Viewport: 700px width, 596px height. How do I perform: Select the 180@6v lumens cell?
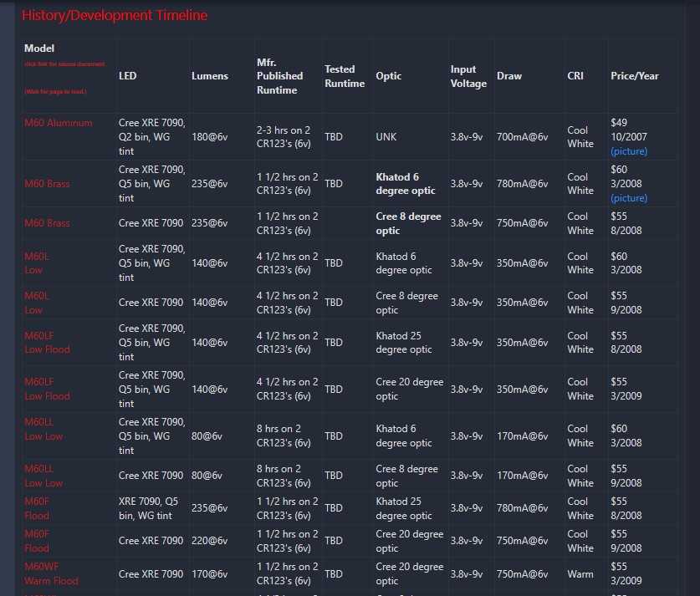(210, 137)
